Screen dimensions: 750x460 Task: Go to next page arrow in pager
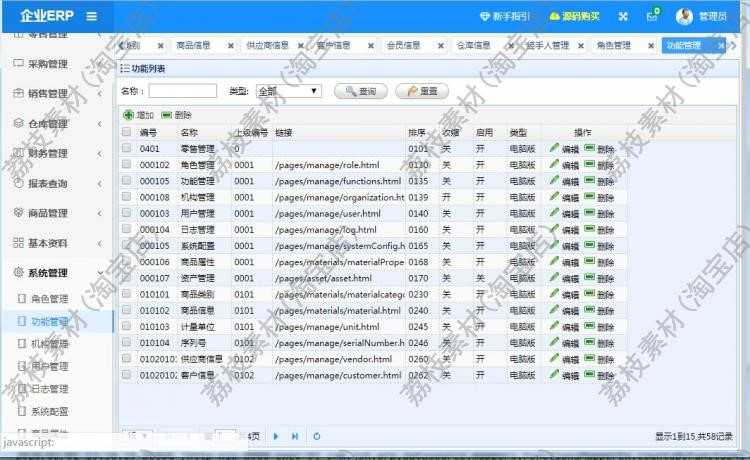tap(276, 436)
